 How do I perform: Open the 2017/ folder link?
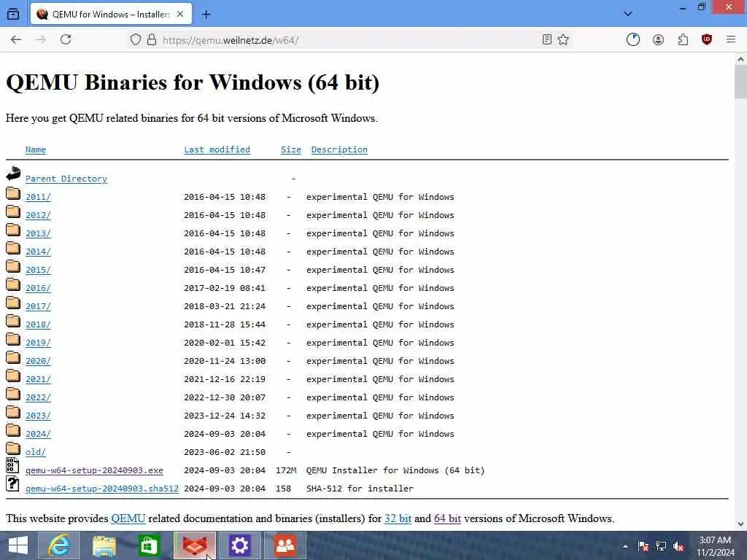(38, 306)
